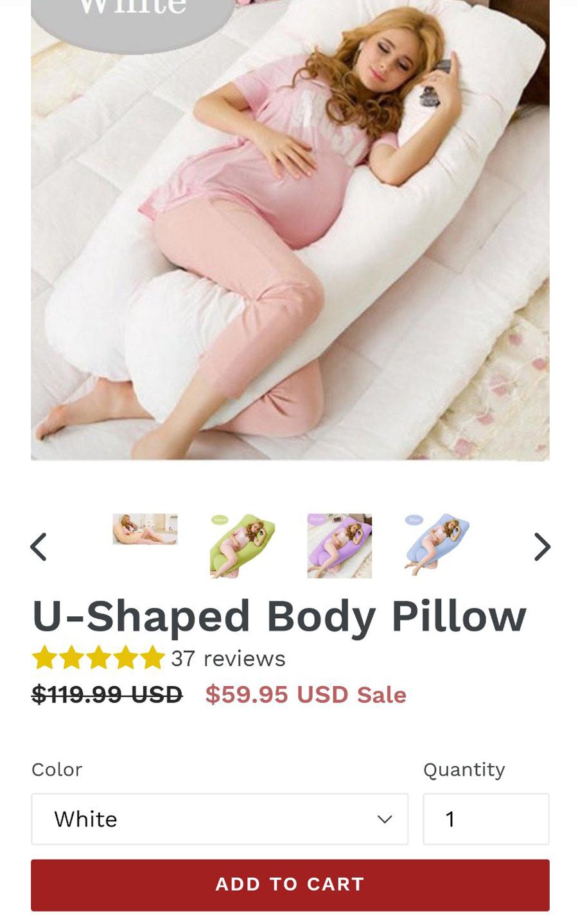Focus the Quantity input field
This screenshot has height=924, width=578.
point(486,819)
